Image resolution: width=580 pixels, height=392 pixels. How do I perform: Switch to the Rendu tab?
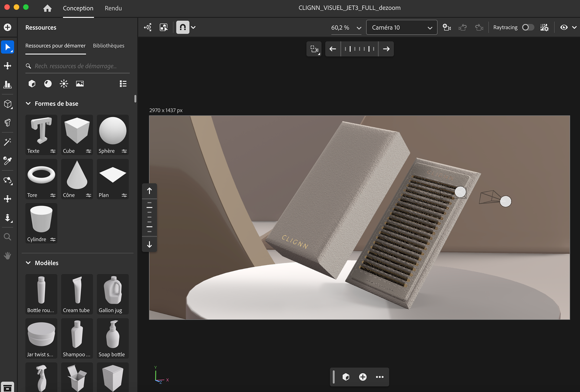click(x=113, y=8)
